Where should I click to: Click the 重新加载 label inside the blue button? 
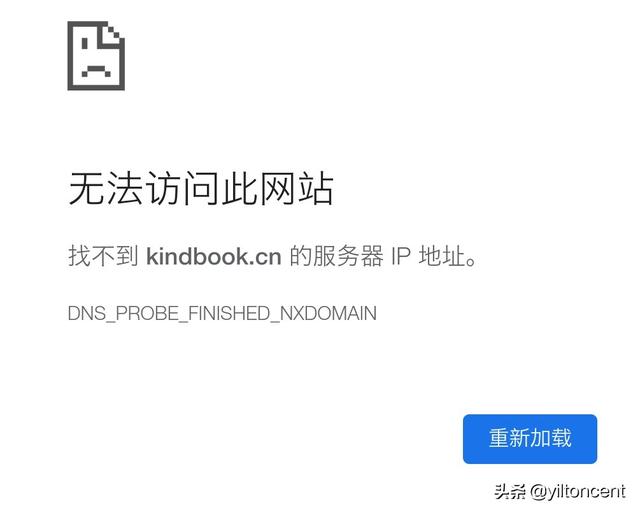[x=530, y=438]
